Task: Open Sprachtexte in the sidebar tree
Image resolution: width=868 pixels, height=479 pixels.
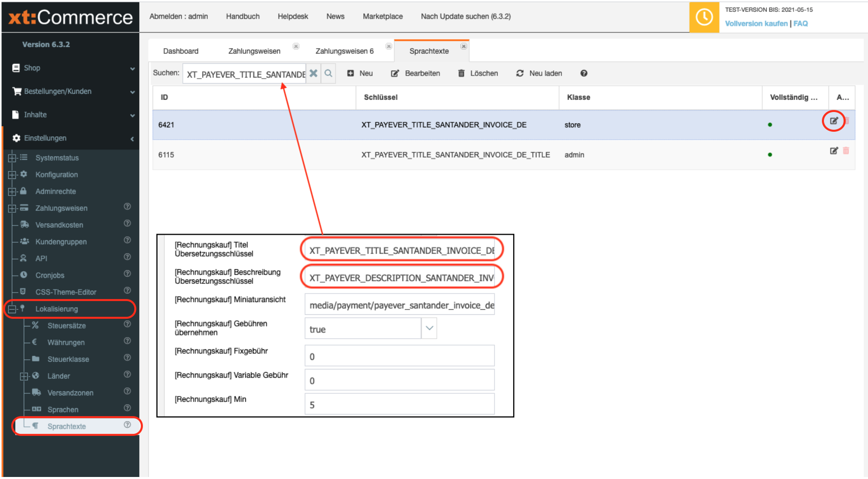Action: tap(66, 426)
